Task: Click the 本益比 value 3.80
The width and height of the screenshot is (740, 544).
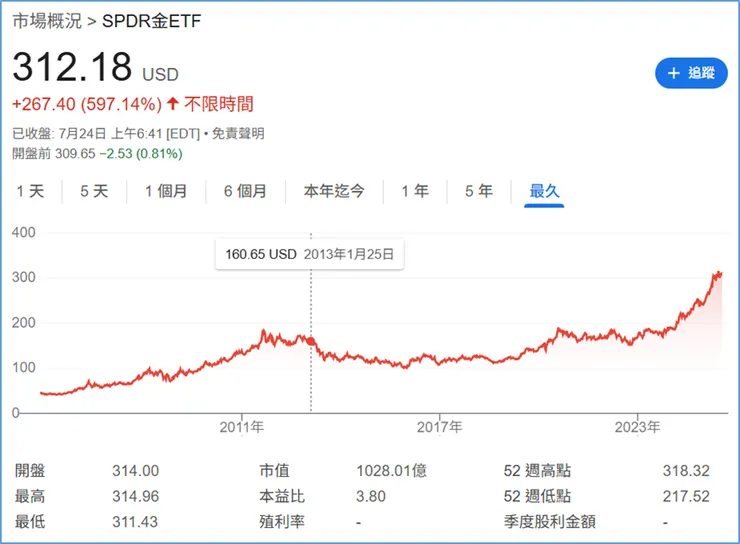Action: [x=370, y=496]
